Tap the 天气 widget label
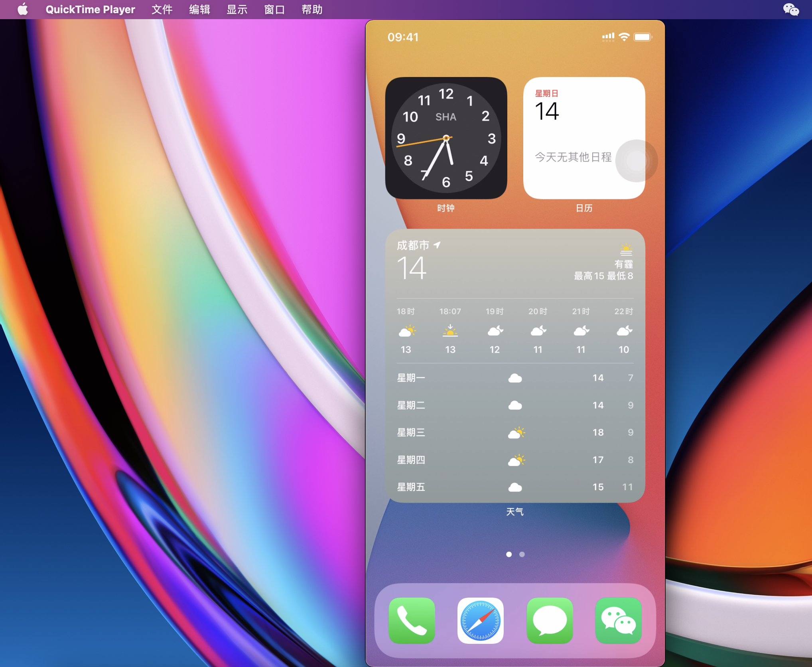Screen dimensions: 812x667 [515, 512]
